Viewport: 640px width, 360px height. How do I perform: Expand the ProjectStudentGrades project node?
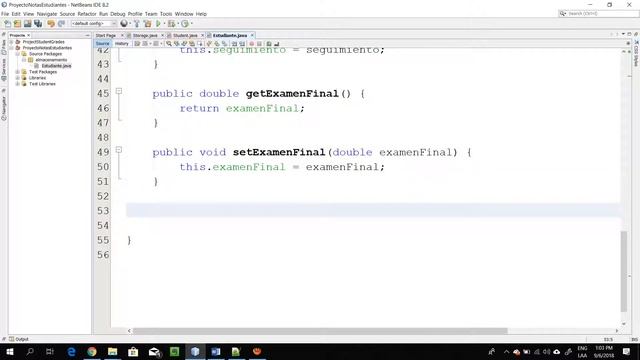click(x=11, y=42)
